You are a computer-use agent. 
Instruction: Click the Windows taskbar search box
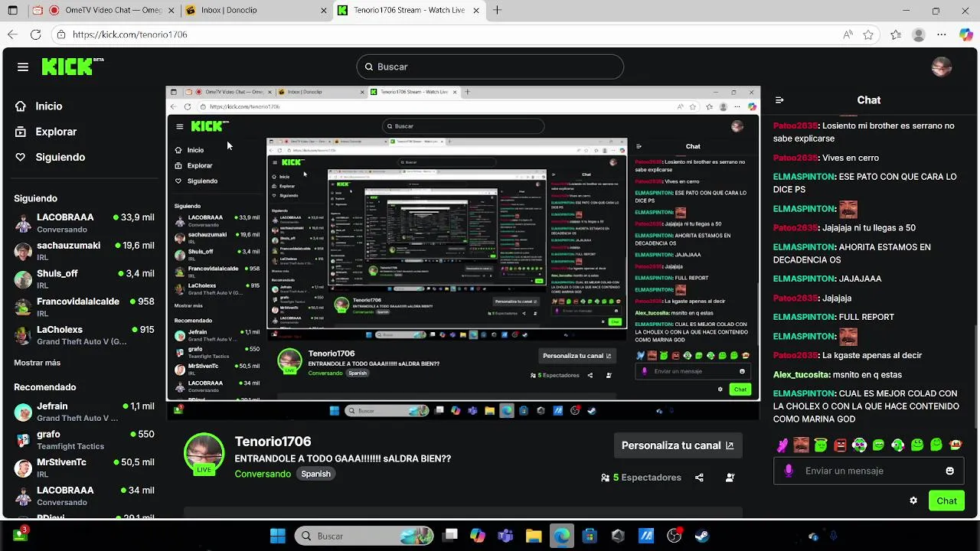pyautogui.click(x=364, y=536)
